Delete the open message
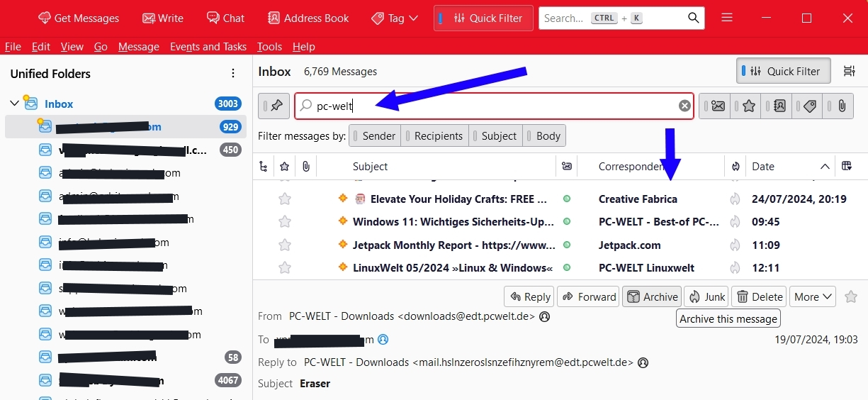This screenshot has width=868, height=400. [x=759, y=297]
